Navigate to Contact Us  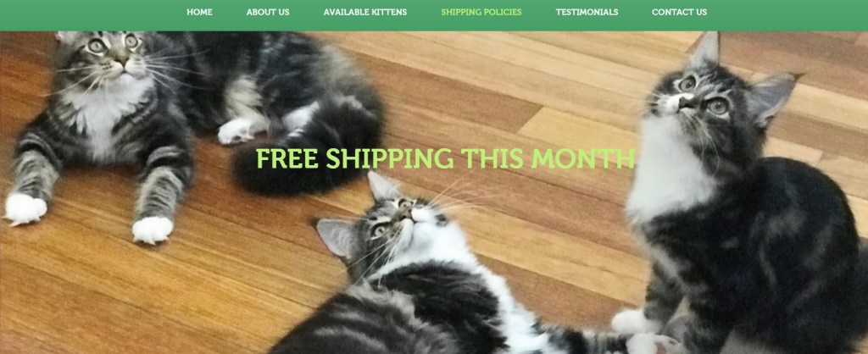[x=679, y=12]
